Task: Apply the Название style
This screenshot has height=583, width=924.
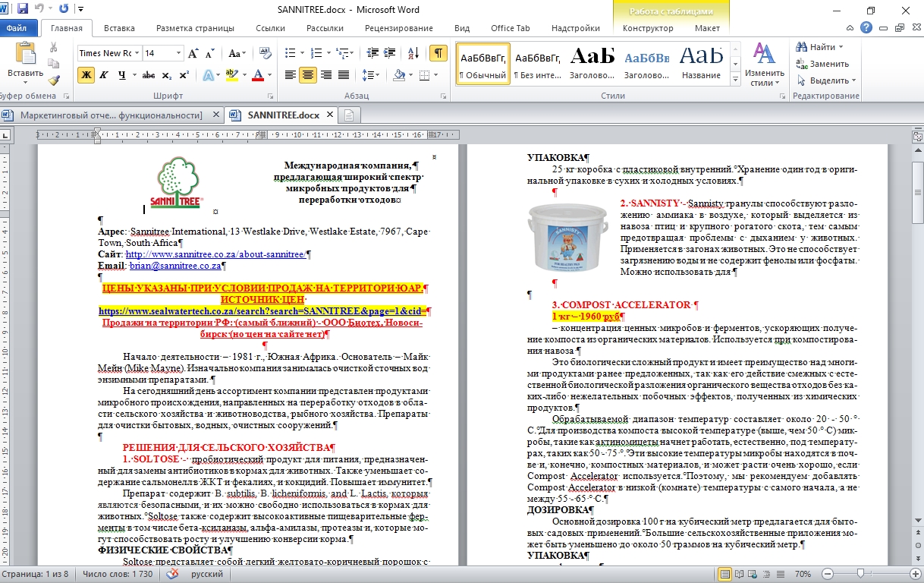Action: [701, 63]
